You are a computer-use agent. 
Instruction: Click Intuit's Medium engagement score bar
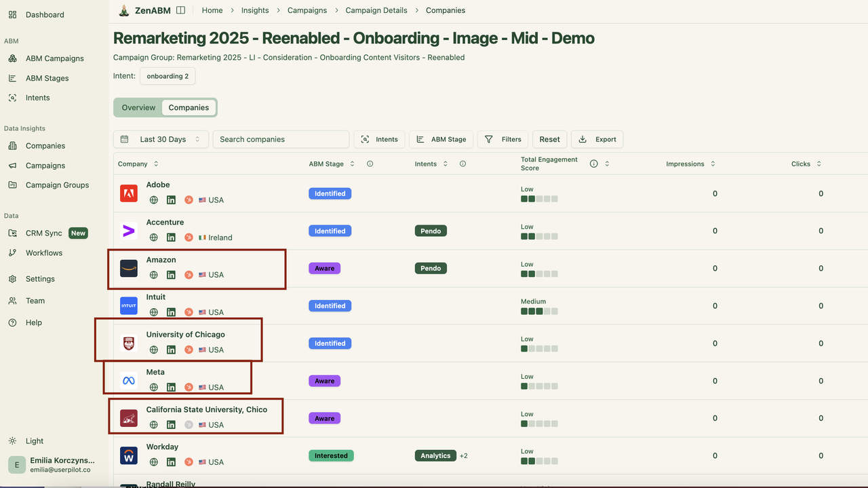pos(539,312)
